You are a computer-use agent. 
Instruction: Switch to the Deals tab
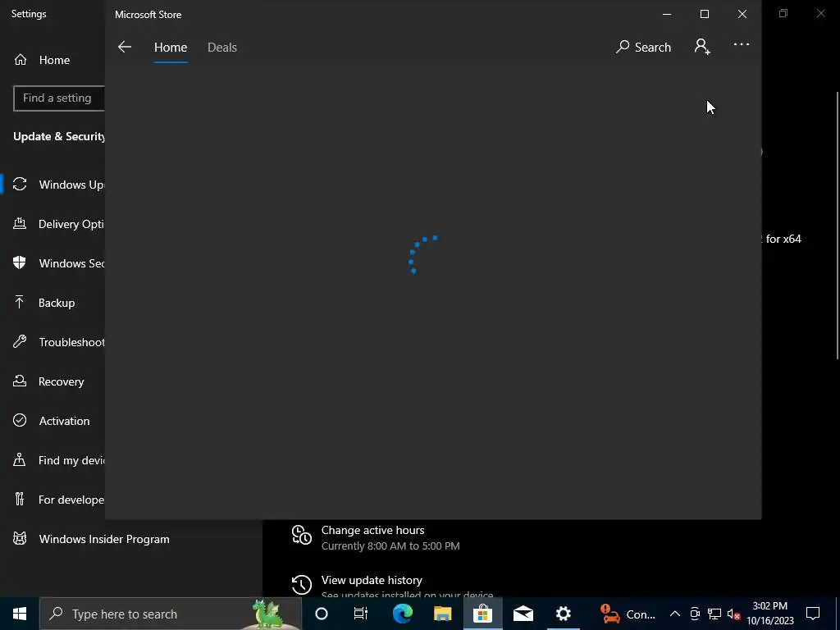click(221, 47)
